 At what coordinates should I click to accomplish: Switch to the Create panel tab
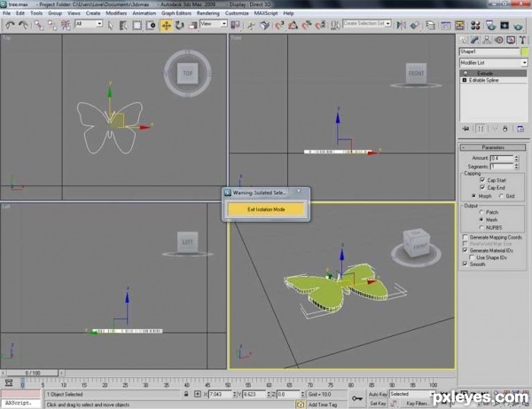coord(463,40)
